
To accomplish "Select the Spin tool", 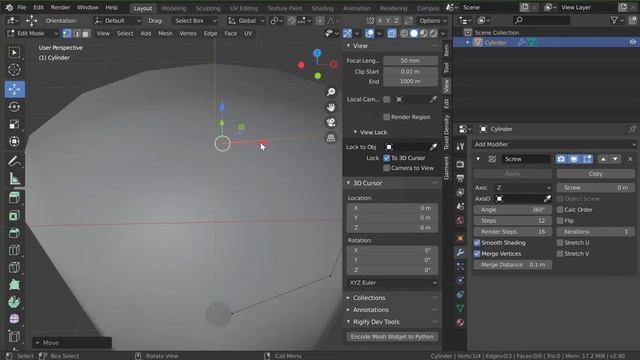I will (x=14, y=302).
